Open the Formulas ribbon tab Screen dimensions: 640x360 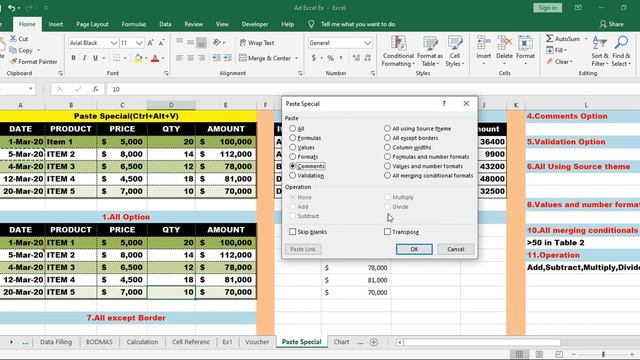133,24
